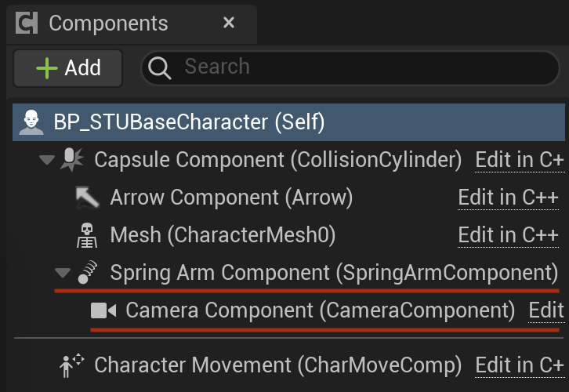This screenshot has height=392, width=569.
Task: Click the Camera Component camera icon
Action: (103, 310)
